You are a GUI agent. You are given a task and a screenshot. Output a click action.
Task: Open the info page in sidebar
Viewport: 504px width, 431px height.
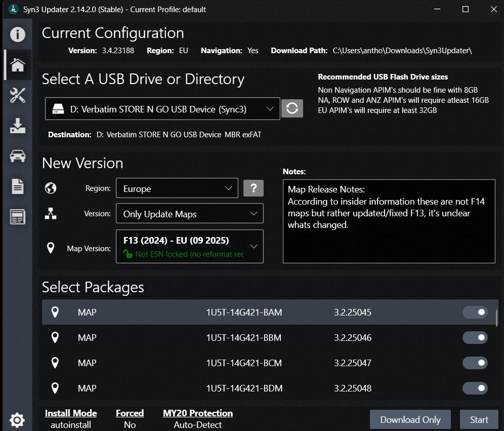(x=18, y=34)
